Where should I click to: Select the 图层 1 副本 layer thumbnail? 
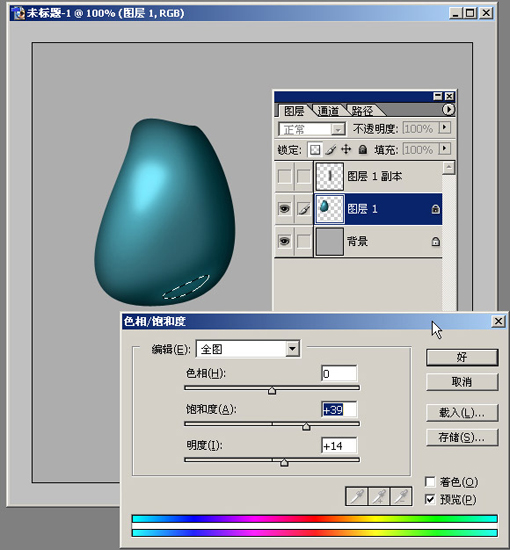[330, 176]
